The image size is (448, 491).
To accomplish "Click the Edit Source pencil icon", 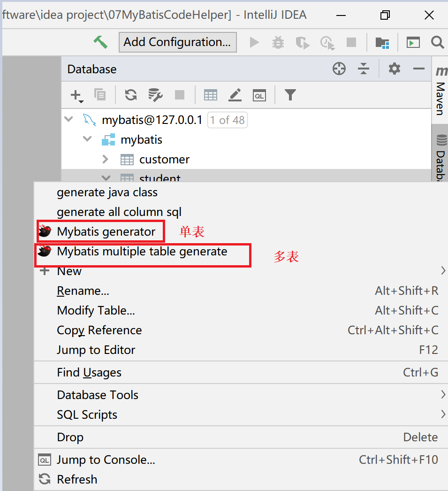I will coord(235,95).
